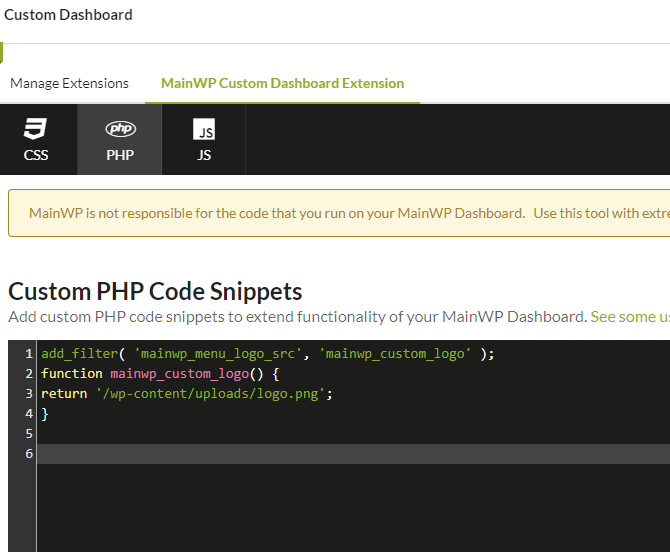Click the Custom Dashboard page title

68,15
